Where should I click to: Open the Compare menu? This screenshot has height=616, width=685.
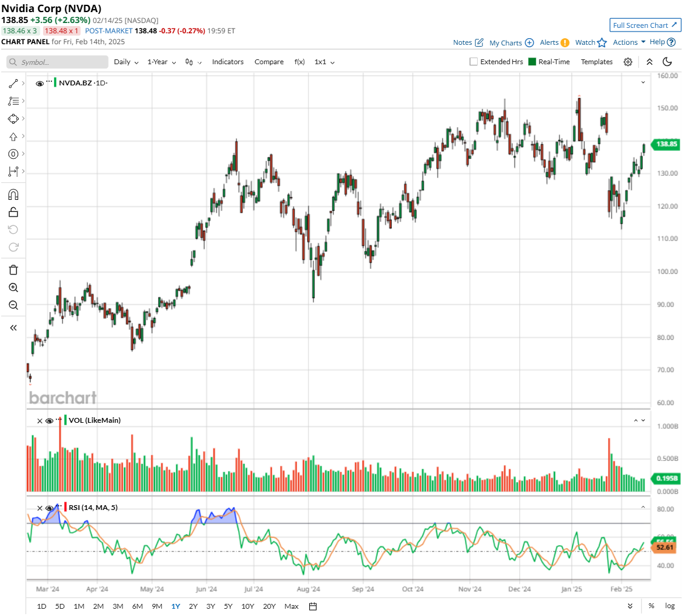(x=269, y=62)
